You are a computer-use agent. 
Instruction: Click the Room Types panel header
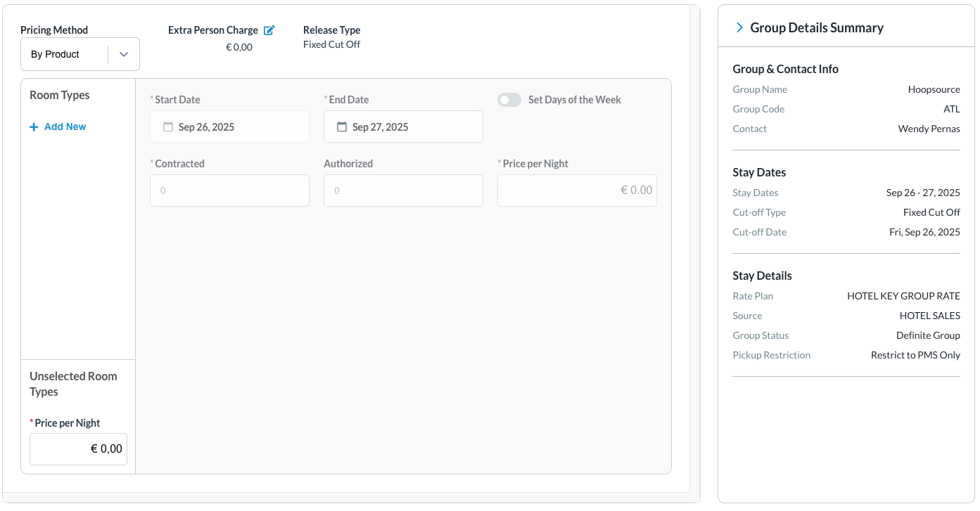click(x=60, y=96)
